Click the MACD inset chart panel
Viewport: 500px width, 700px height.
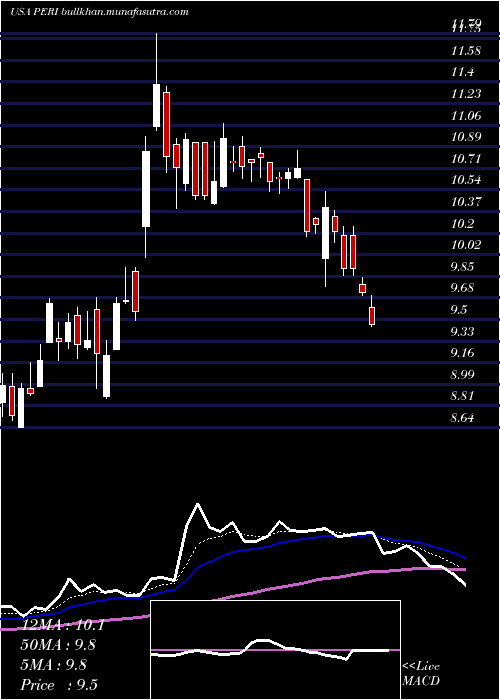(275, 650)
